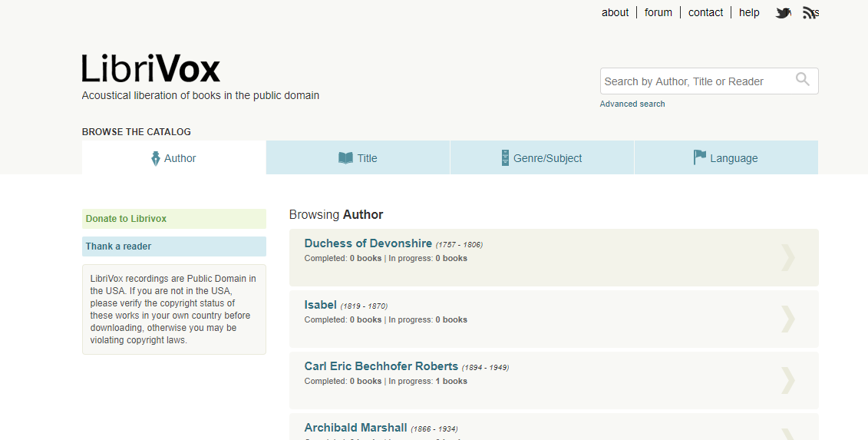The image size is (868, 440).
Task: Click the cabinet icon on Genre/Subject tab
Action: click(505, 158)
